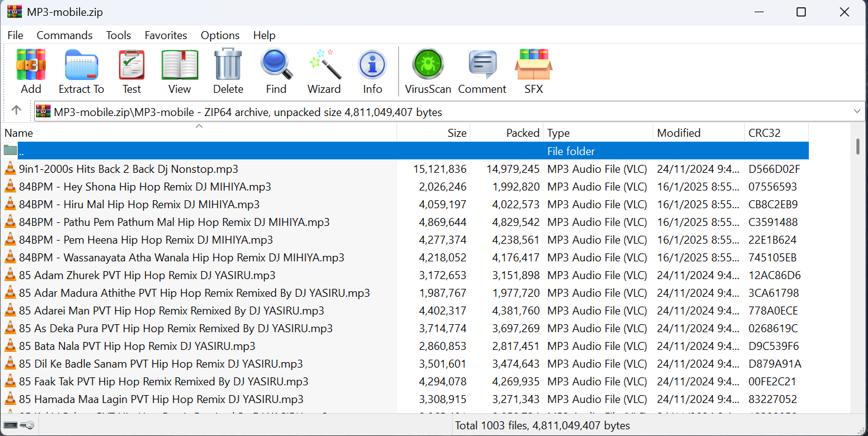Open the File menu
Image resolution: width=868 pixels, height=436 pixels.
15,35
